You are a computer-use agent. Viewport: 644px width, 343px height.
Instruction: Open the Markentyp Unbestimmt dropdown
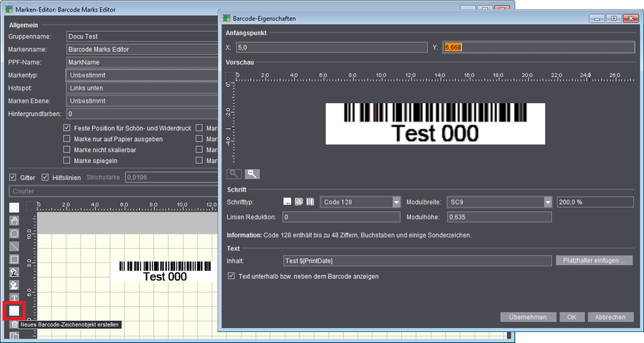[x=142, y=75]
